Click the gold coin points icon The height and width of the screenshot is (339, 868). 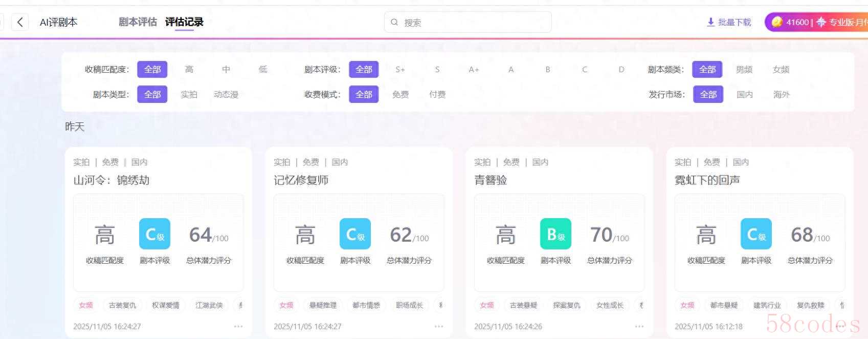point(777,22)
